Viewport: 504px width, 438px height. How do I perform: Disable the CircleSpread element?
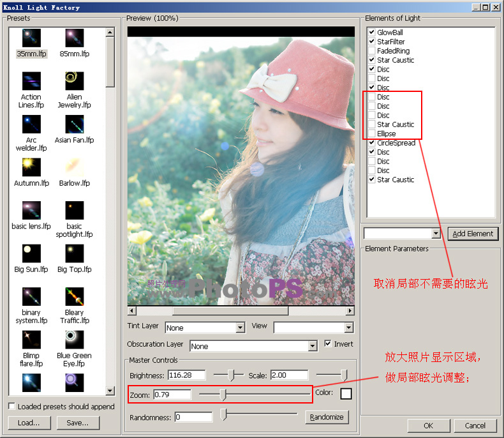(372, 142)
